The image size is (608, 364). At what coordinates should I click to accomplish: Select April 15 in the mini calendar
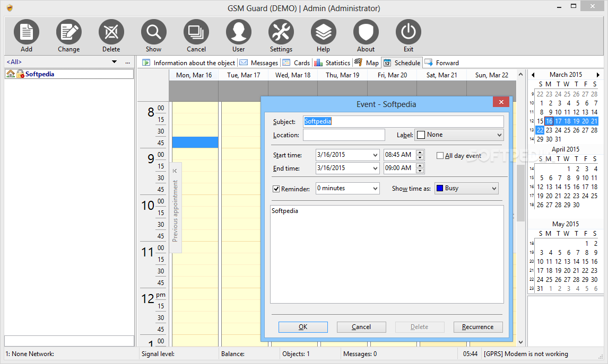(567, 187)
